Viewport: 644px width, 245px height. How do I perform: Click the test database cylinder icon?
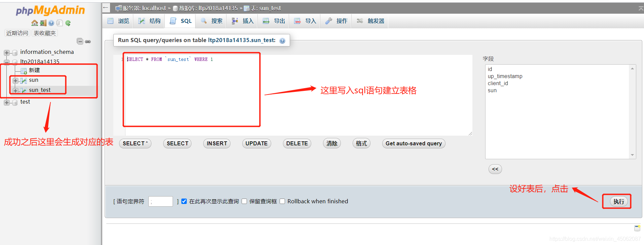15,102
